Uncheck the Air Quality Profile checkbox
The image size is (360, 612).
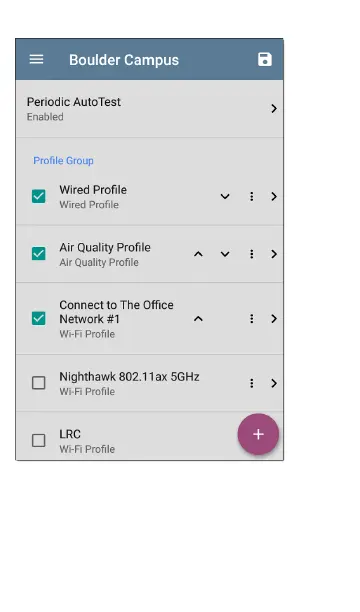pos(39,254)
